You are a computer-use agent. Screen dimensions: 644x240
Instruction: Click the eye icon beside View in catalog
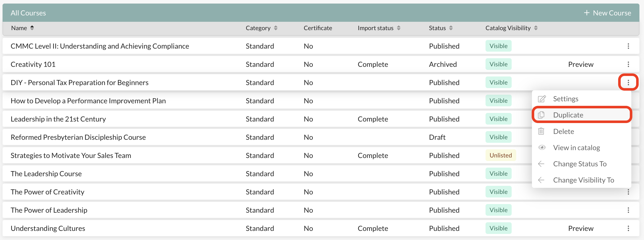coord(542,147)
